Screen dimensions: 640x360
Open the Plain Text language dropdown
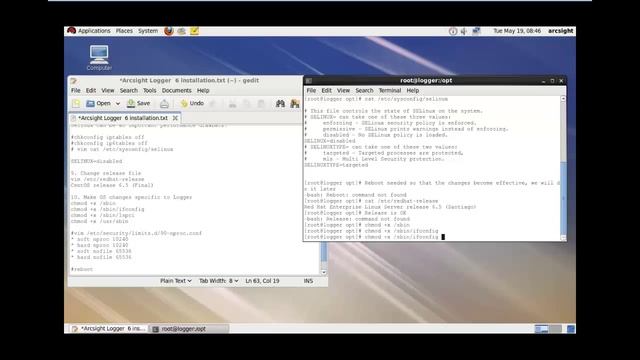(x=176, y=281)
